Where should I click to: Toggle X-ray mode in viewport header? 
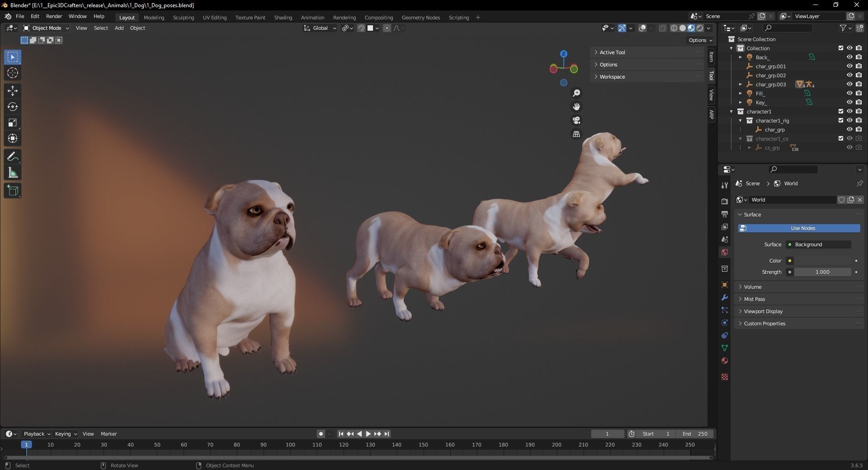[662, 28]
